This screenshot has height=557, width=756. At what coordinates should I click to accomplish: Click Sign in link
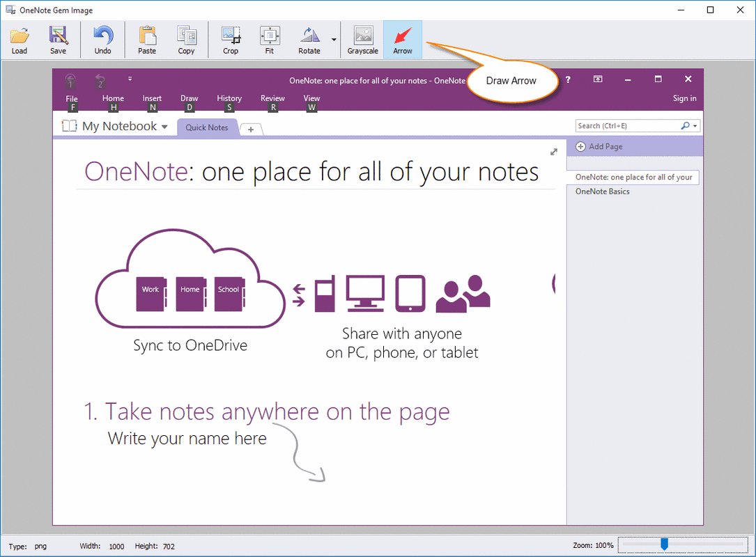click(685, 98)
